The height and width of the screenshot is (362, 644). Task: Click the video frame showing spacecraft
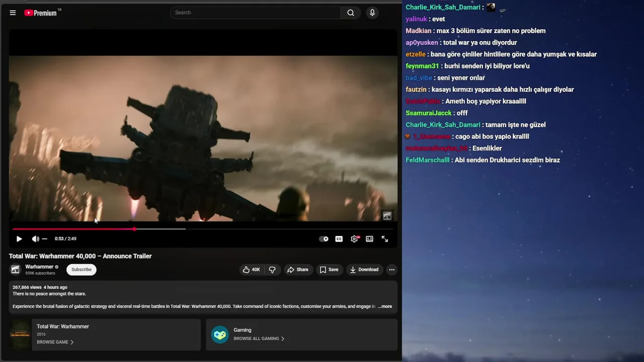[203, 138]
